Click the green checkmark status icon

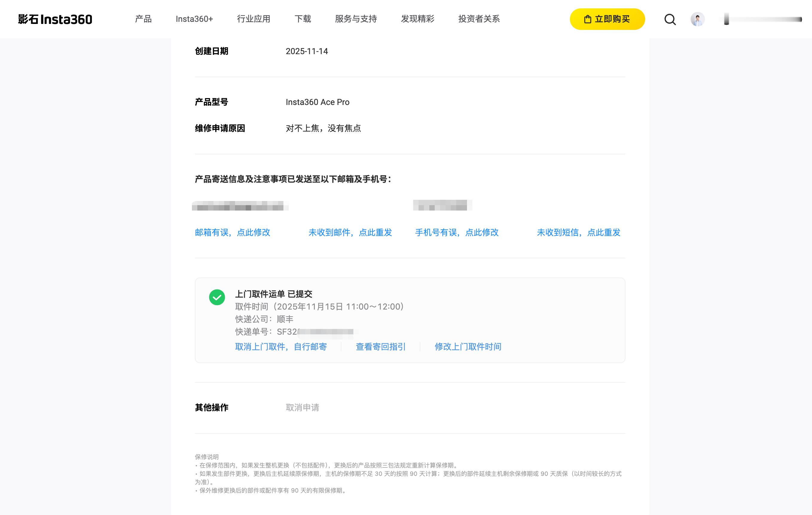click(x=217, y=297)
